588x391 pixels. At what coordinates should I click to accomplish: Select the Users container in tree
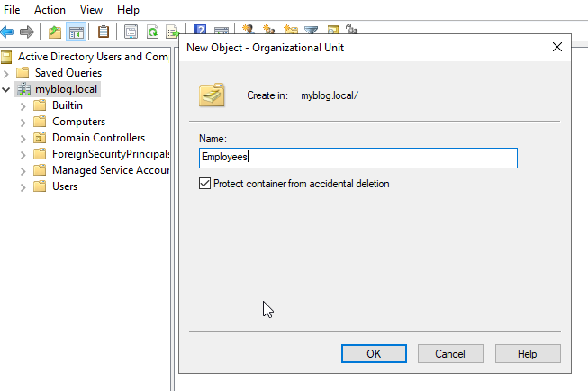pyautogui.click(x=64, y=186)
